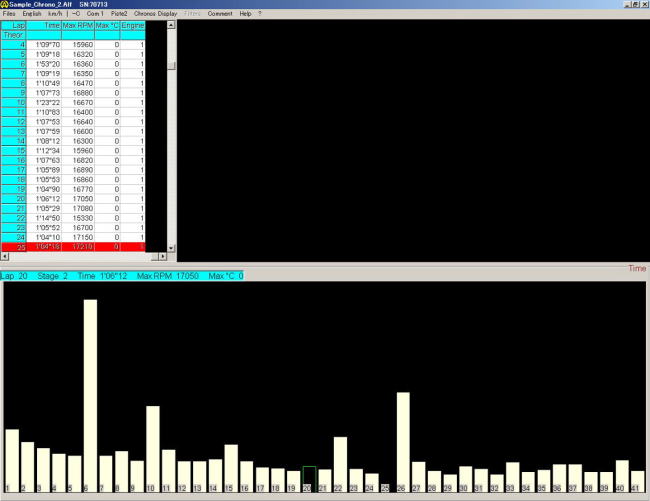
Task: Open the Comment menu
Action: 220,14
